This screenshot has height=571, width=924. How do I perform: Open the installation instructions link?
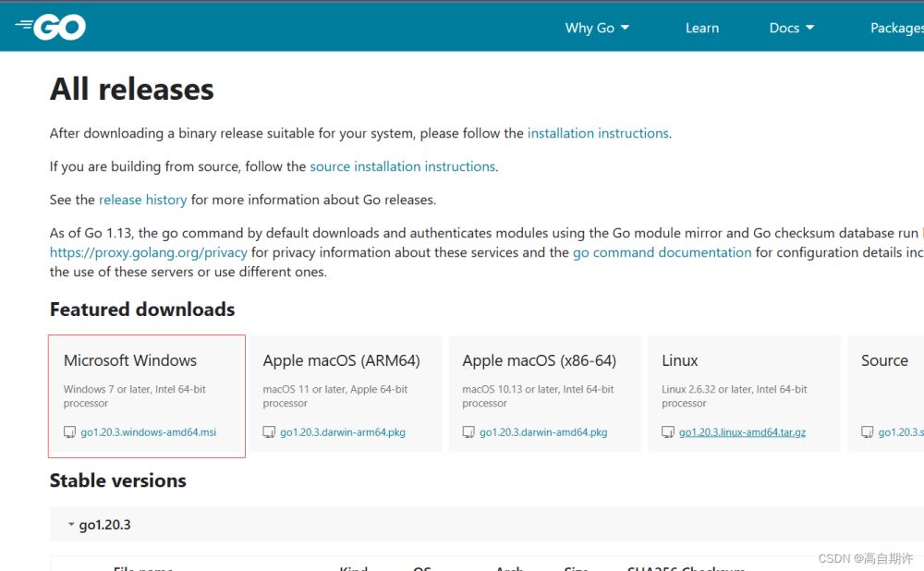598,133
